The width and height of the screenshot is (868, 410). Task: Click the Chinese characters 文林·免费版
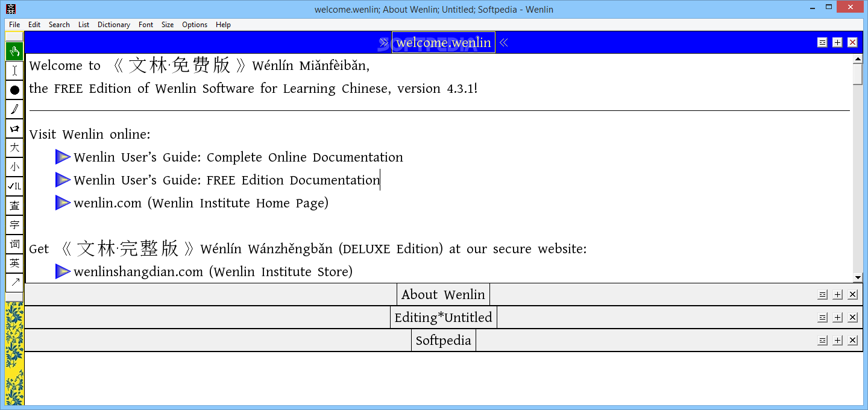pyautogui.click(x=180, y=65)
